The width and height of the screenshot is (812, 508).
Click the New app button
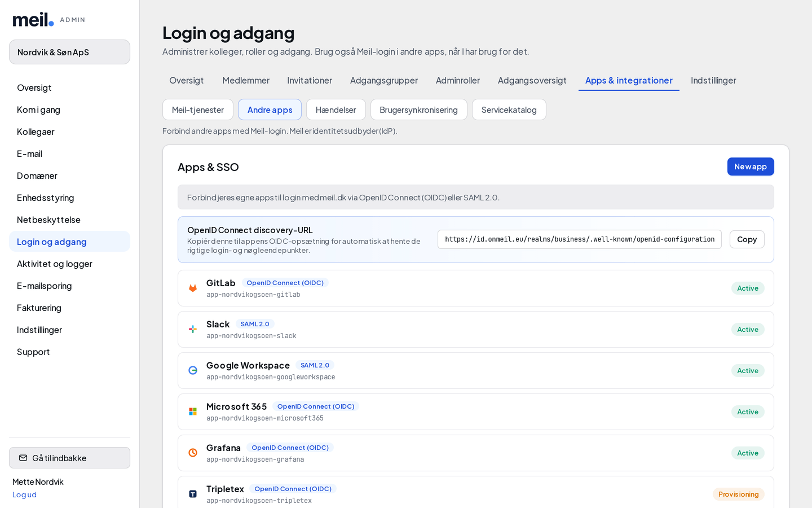pyautogui.click(x=751, y=167)
